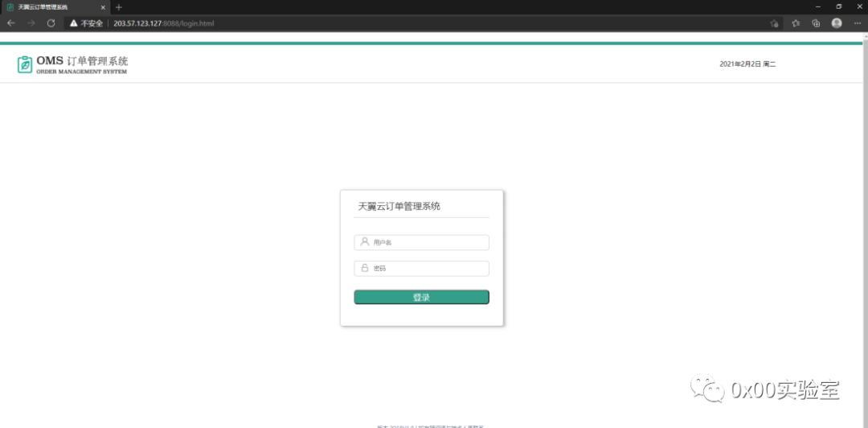The width and height of the screenshot is (868, 428).
Task: Click the user profile avatar
Action: (837, 23)
